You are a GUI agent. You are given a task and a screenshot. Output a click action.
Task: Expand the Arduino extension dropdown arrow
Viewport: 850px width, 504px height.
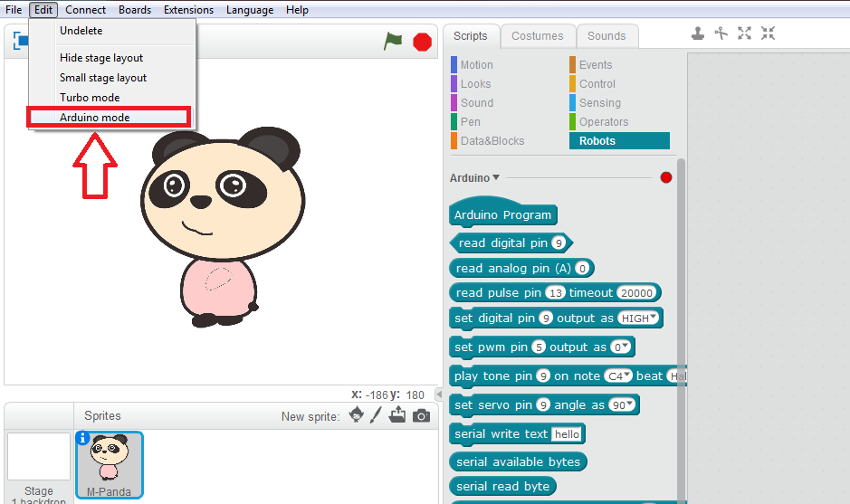(x=496, y=178)
